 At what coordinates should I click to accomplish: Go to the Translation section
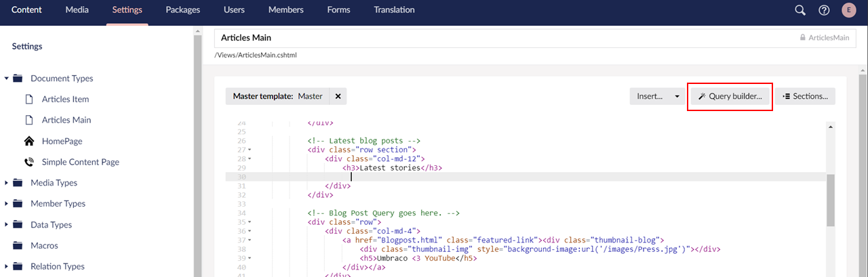[x=394, y=10]
